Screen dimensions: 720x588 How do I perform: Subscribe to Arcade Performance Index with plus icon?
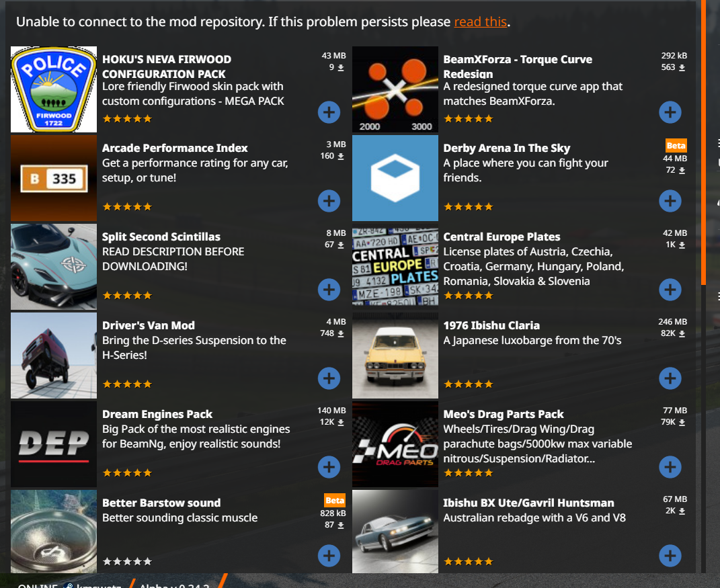[329, 201]
